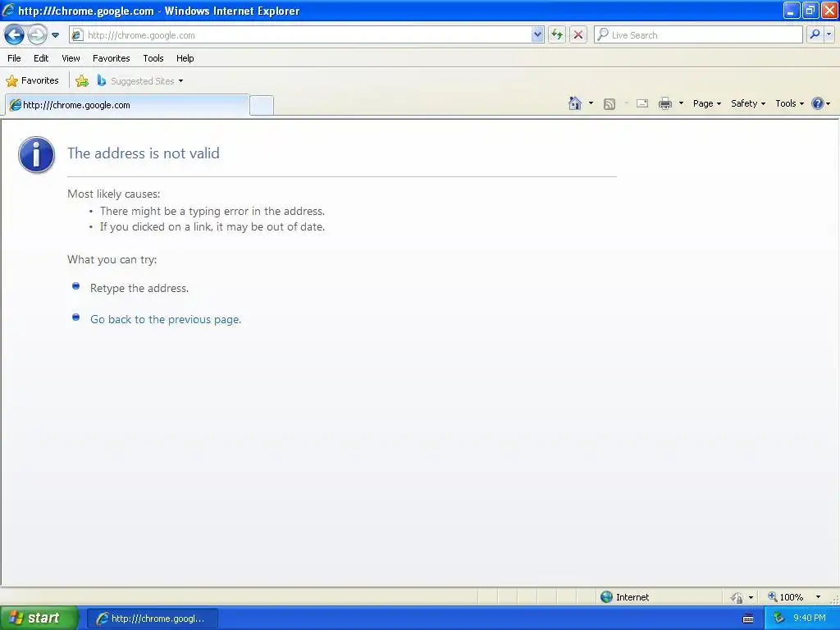The image size is (840, 630).
Task: Click the 'Retype the address.' text
Action: tap(139, 288)
